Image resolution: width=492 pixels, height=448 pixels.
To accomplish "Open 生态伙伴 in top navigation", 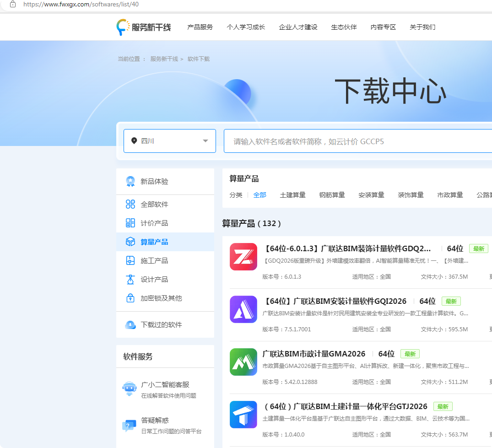I will click(x=344, y=27).
